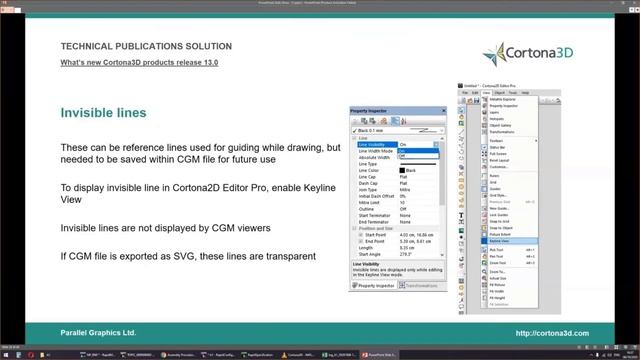The width and height of the screenshot is (640, 360).
Task: Toggle Picture Extent in View menu
Action: point(509,235)
